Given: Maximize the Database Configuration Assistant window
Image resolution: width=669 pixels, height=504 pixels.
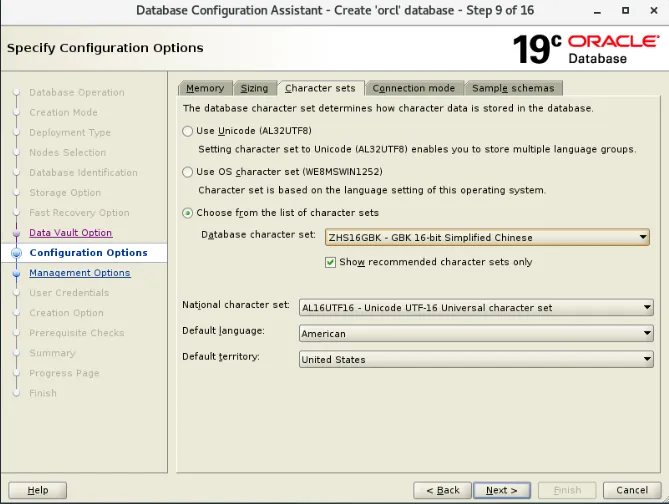Looking at the screenshot, I should pyautogui.click(x=625, y=10).
